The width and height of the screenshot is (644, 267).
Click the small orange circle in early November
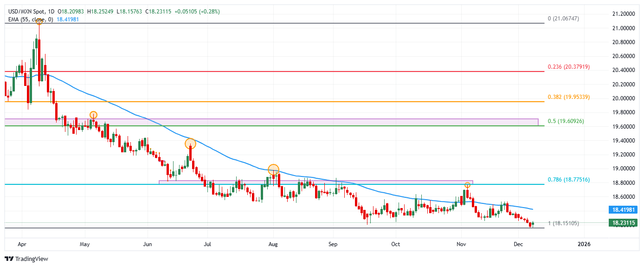click(467, 185)
